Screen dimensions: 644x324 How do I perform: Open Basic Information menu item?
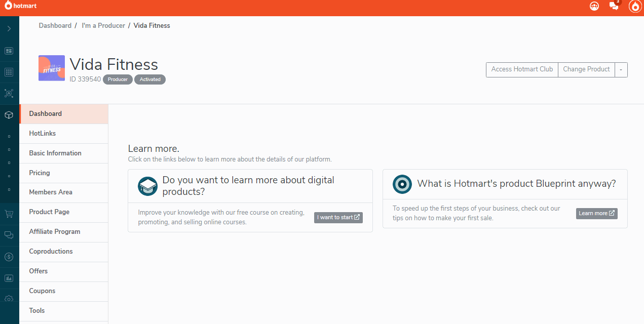pyautogui.click(x=64, y=153)
